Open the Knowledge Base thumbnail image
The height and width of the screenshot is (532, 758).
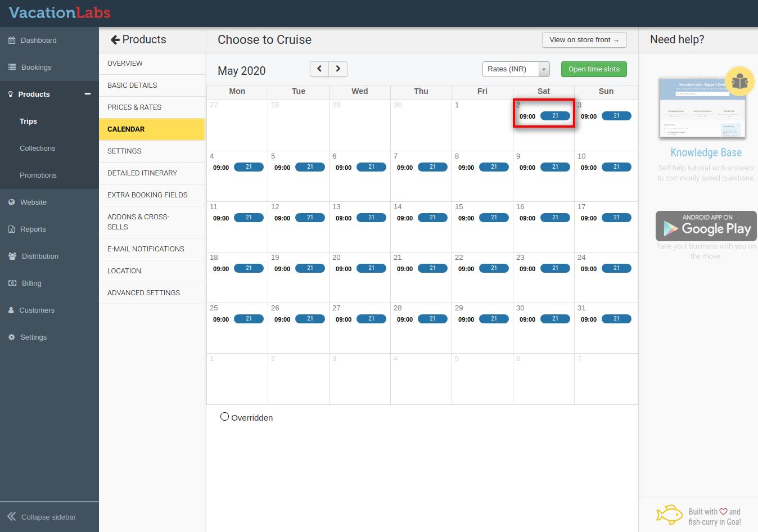click(x=702, y=109)
